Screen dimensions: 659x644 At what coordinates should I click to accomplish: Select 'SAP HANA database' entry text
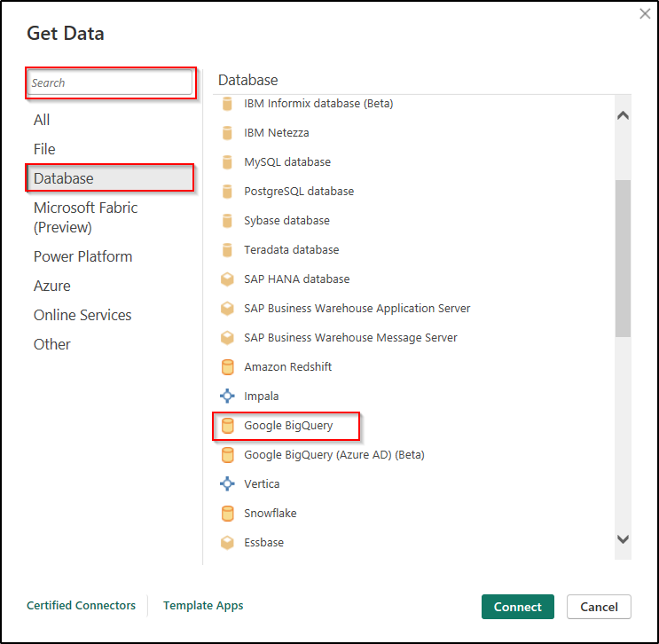tap(297, 279)
